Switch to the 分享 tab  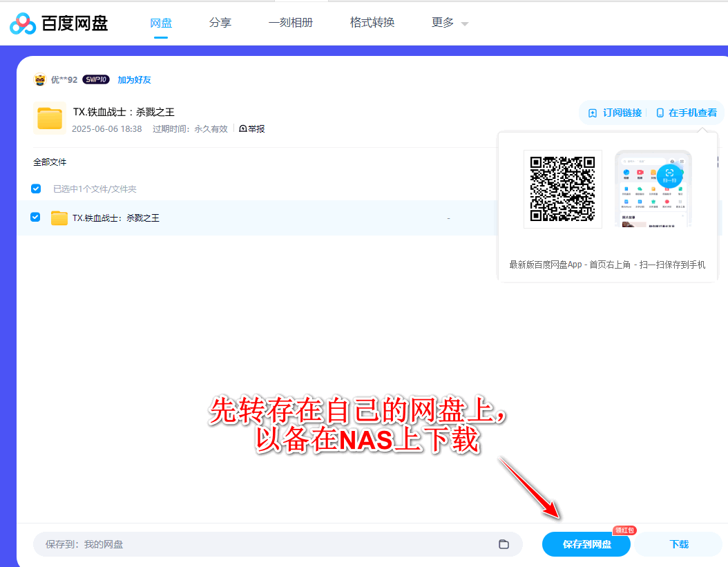220,23
